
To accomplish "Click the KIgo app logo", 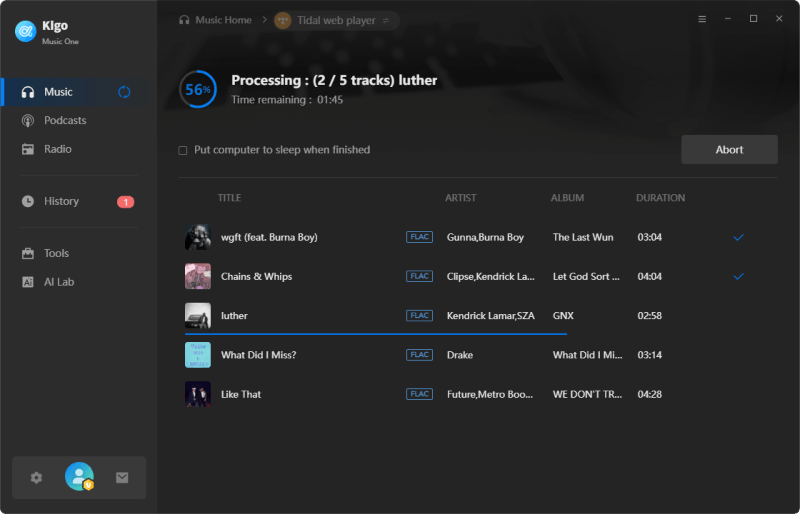I will click(x=25, y=31).
